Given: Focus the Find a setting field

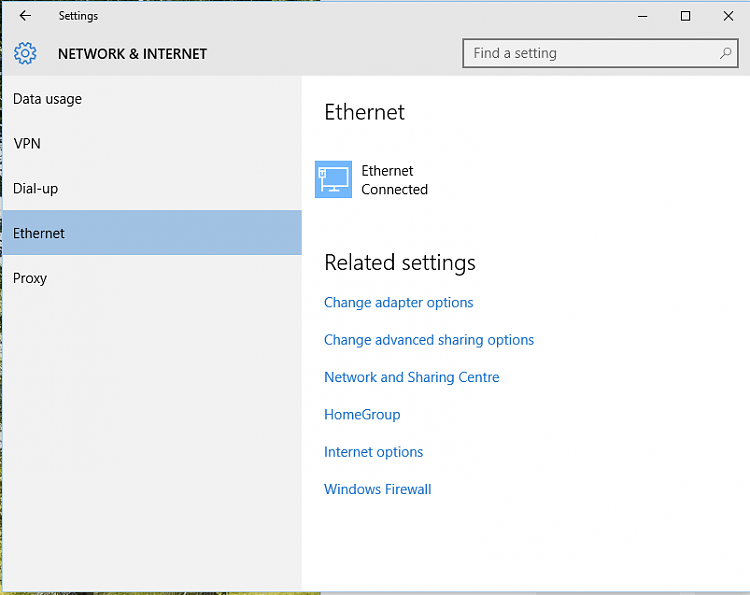Looking at the screenshot, I should point(590,53).
